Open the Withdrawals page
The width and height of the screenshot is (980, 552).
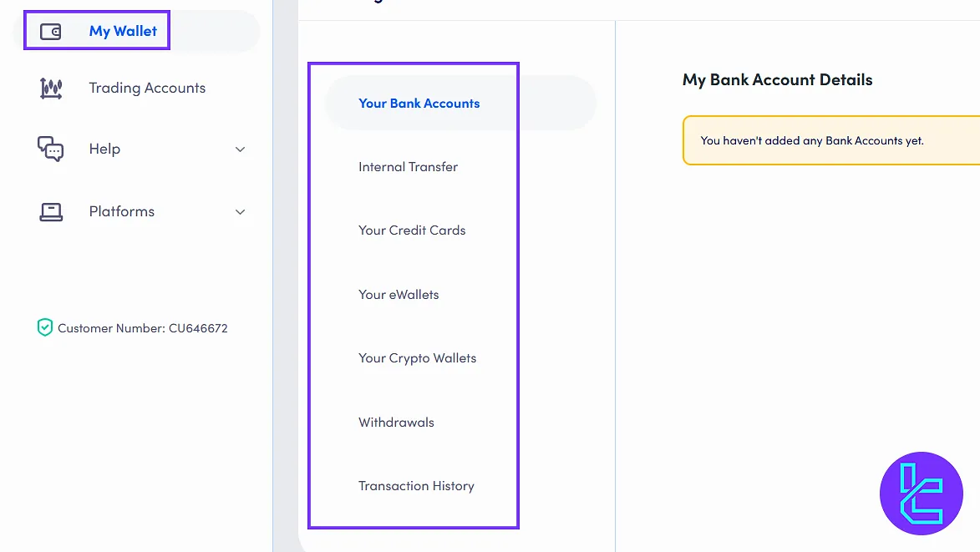click(396, 423)
